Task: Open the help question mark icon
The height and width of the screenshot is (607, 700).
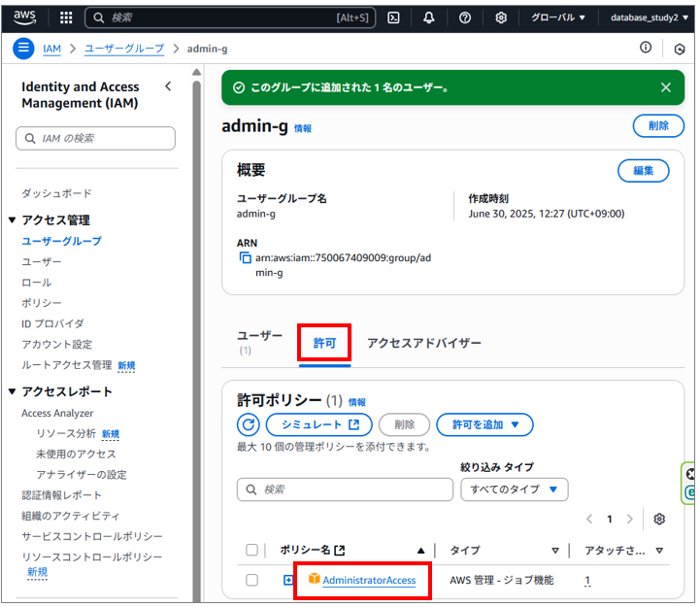Action: point(465,17)
